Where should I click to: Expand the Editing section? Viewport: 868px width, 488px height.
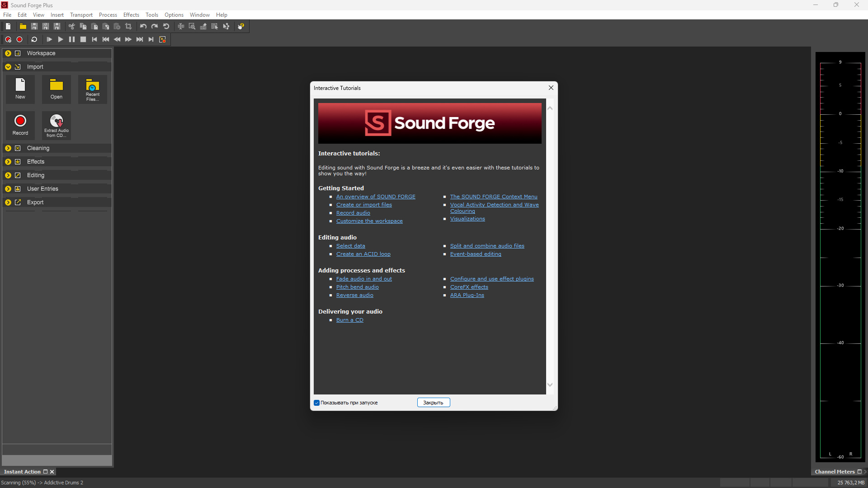point(8,175)
